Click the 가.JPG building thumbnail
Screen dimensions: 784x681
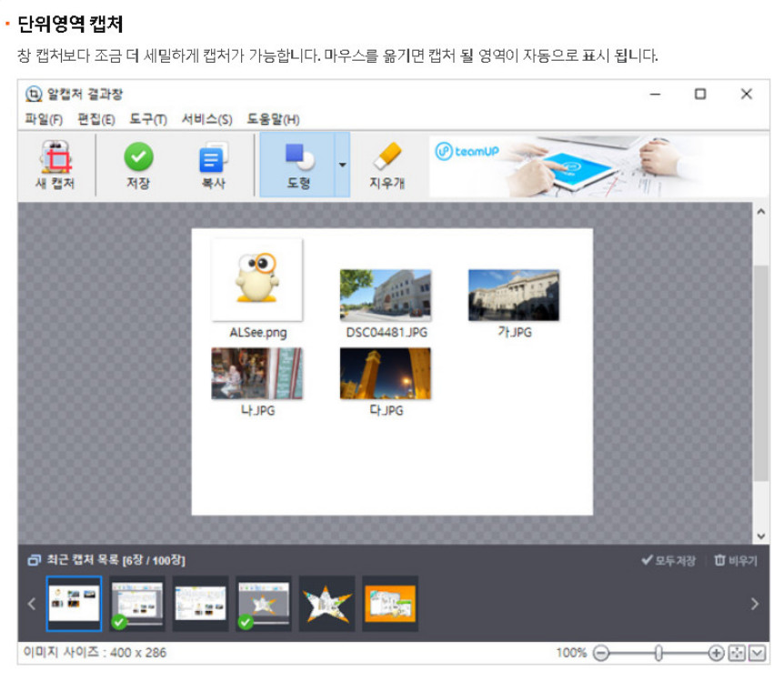(x=514, y=295)
